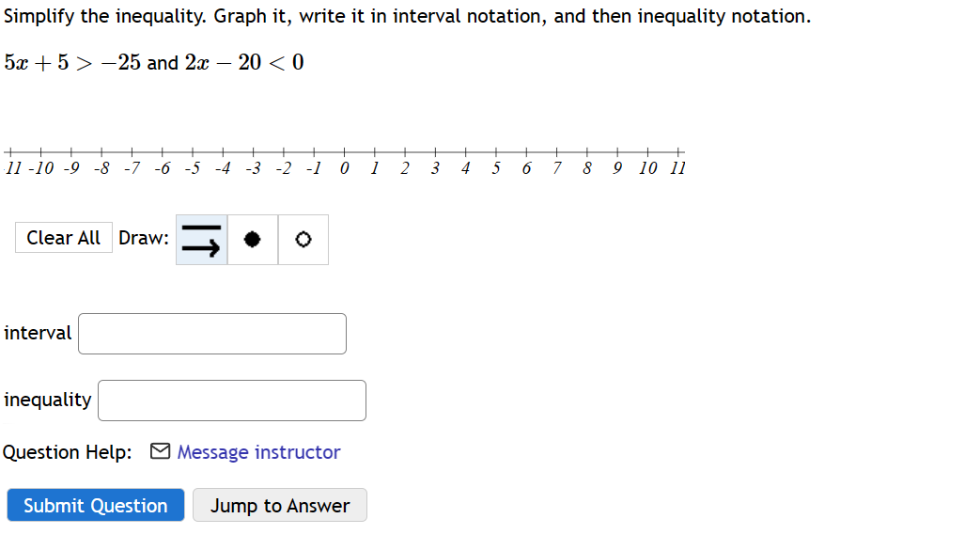Click the -3 tick on the number line

(x=253, y=152)
